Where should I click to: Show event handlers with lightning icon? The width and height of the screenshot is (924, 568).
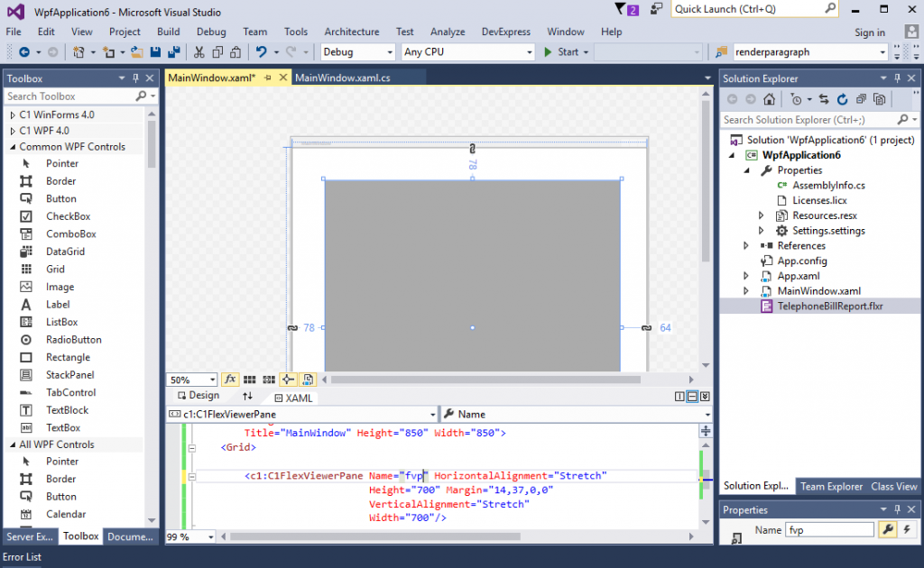[x=907, y=530]
